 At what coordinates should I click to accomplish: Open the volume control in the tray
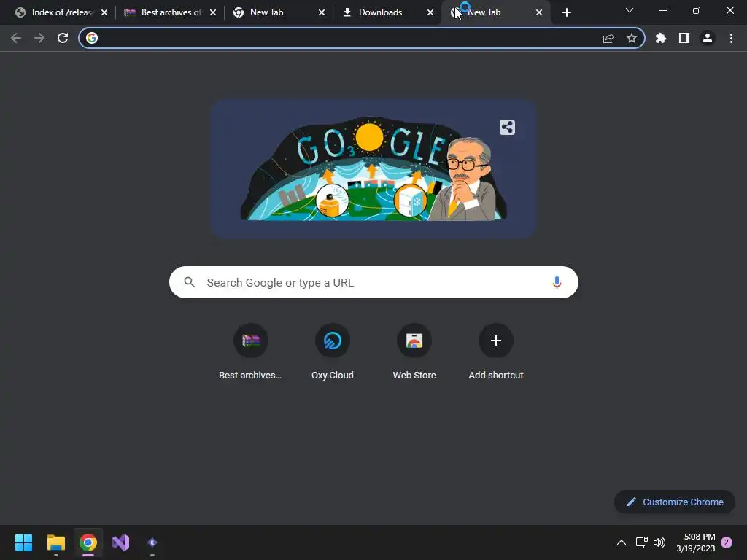point(659,542)
